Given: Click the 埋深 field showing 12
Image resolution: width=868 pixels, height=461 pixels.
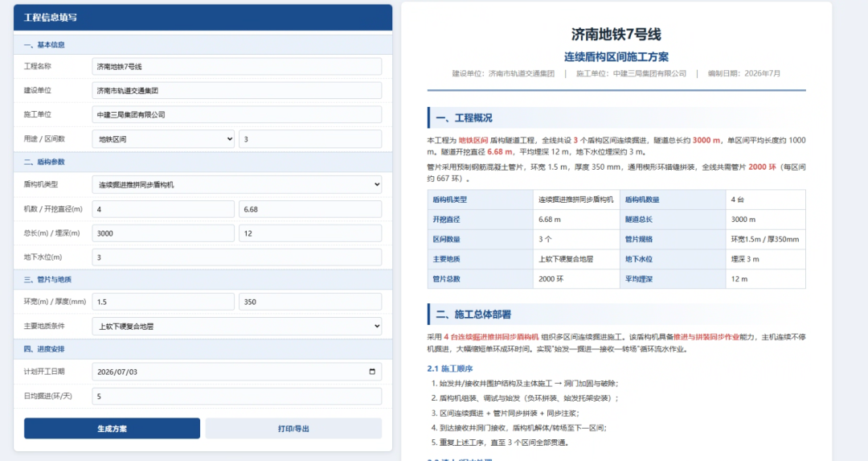Looking at the screenshot, I should [x=310, y=233].
